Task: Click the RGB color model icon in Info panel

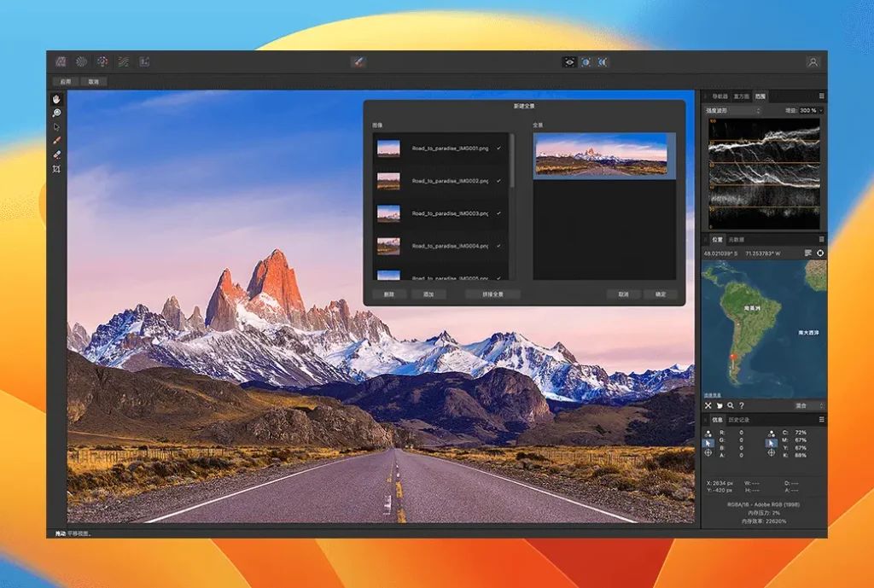Action: pyautogui.click(x=708, y=433)
